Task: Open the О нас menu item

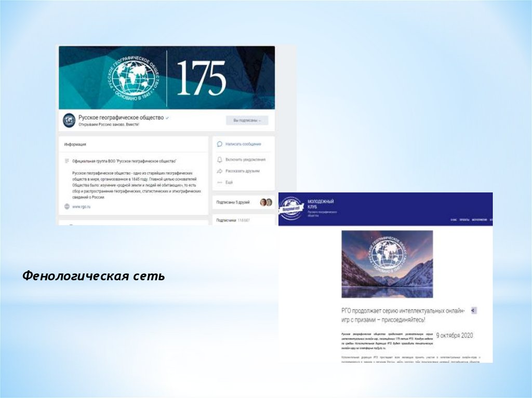Action: 453,220
